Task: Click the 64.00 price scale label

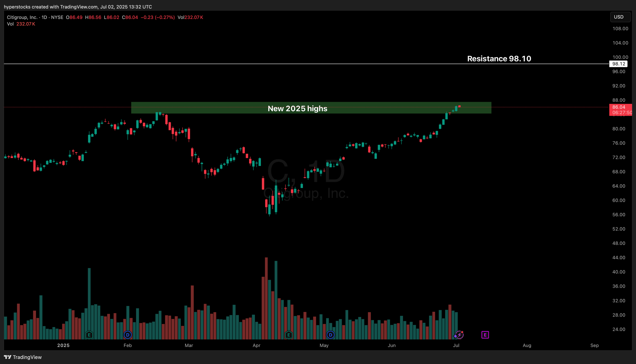Action: (619, 186)
